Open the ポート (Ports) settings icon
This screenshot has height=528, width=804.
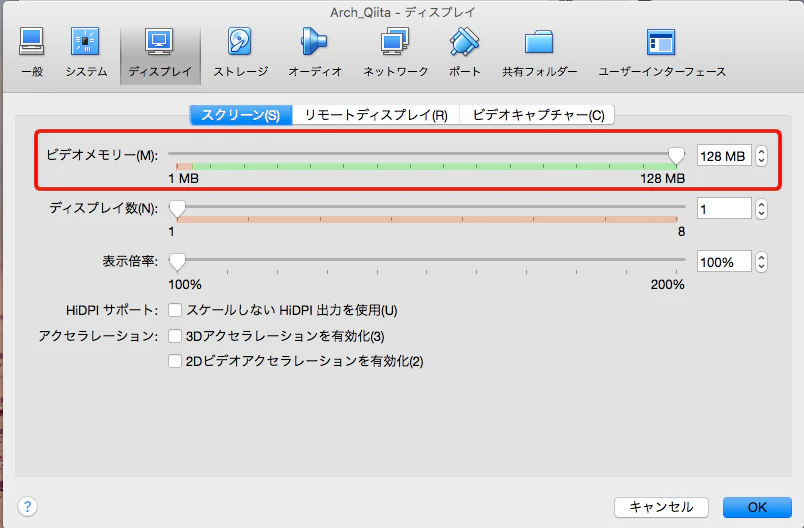coord(465,52)
